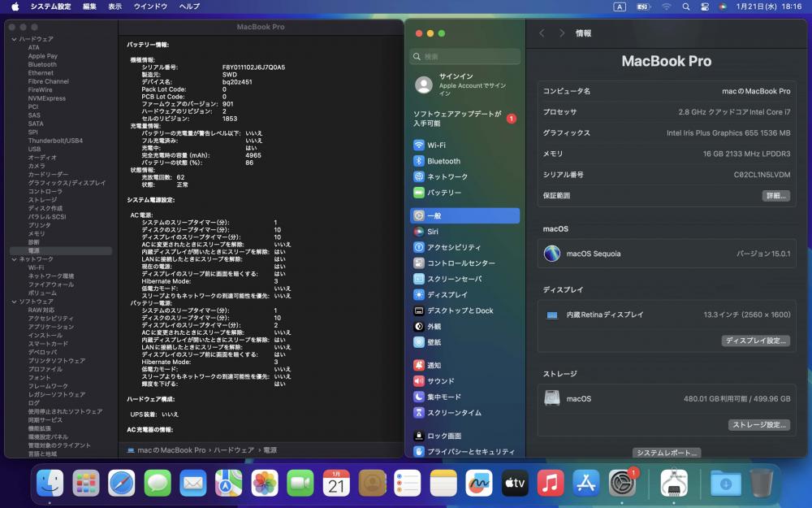812x508 pixels.
Task: Click サインイン Apple Account entry
Action: (464, 85)
